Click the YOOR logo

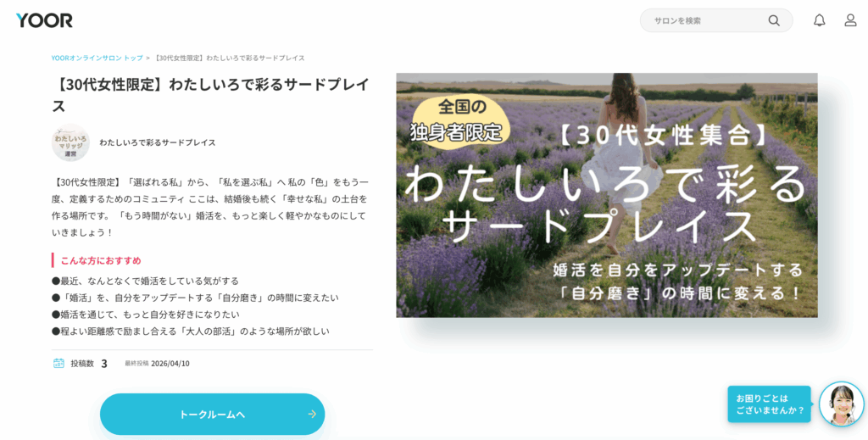point(44,20)
